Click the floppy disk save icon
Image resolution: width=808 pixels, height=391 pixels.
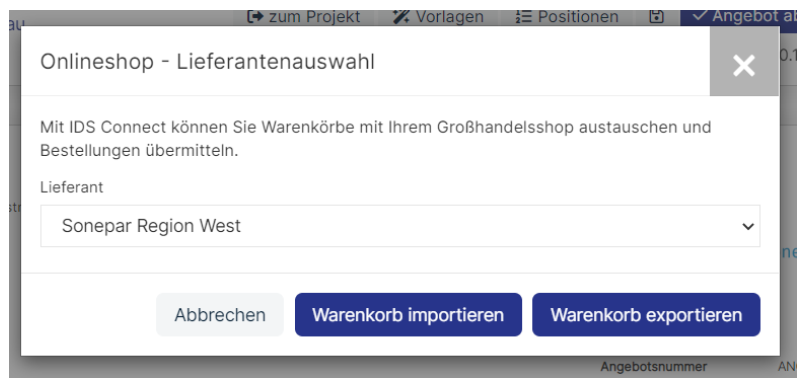(656, 17)
